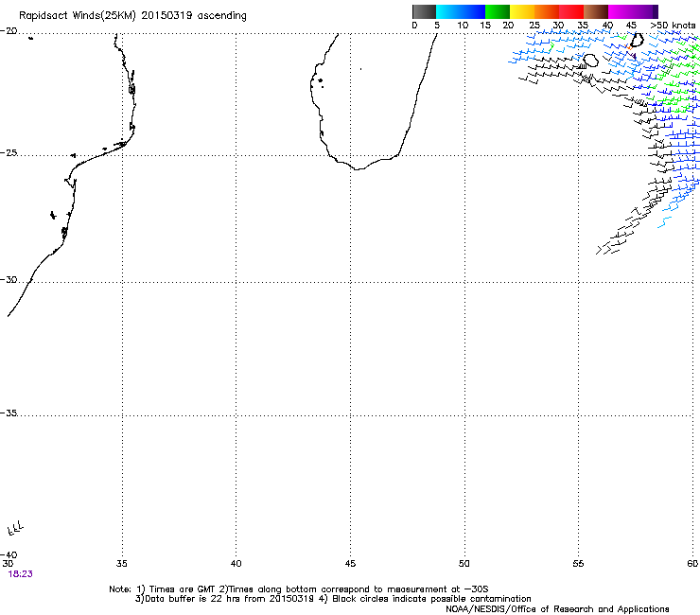This screenshot has width=700, height=615.
Task: Click the '-30' latitude axis label
Action: coord(9,279)
